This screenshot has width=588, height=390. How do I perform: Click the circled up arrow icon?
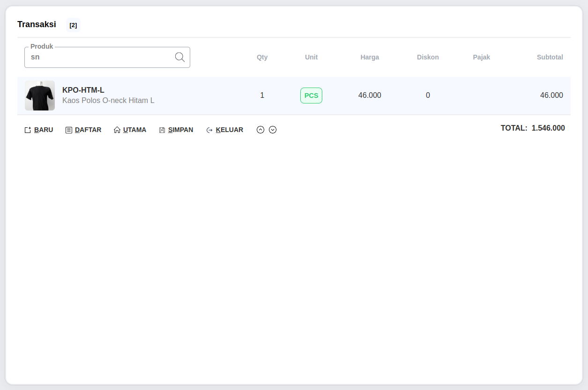coord(261,130)
